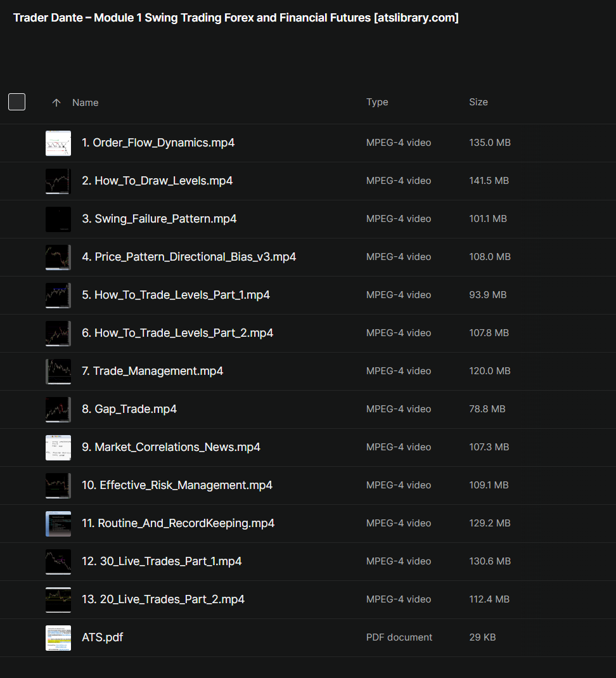Select file name 9. Market_Correlations_News.mp4
This screenshot has height=678, width=616.
click(171, 447)
